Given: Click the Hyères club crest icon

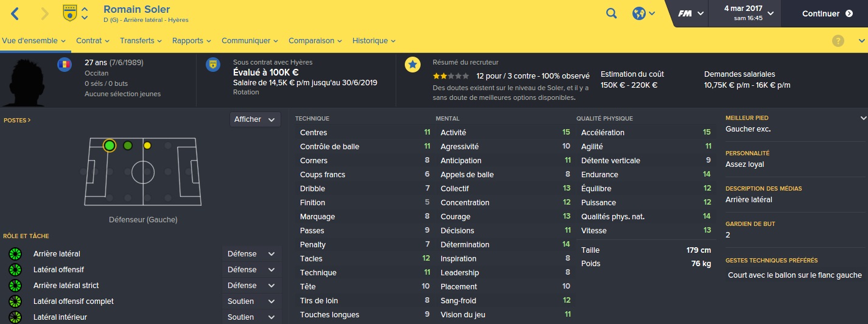Looking at the screenshot, I should 70,13.
